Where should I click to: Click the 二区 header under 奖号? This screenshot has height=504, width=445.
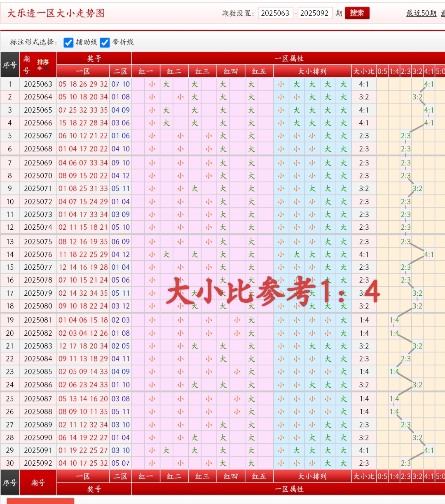120,71
